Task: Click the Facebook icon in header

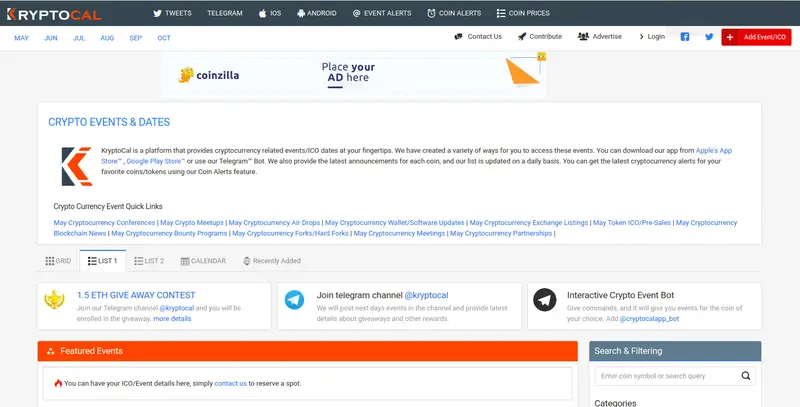Action: point(685,37)
